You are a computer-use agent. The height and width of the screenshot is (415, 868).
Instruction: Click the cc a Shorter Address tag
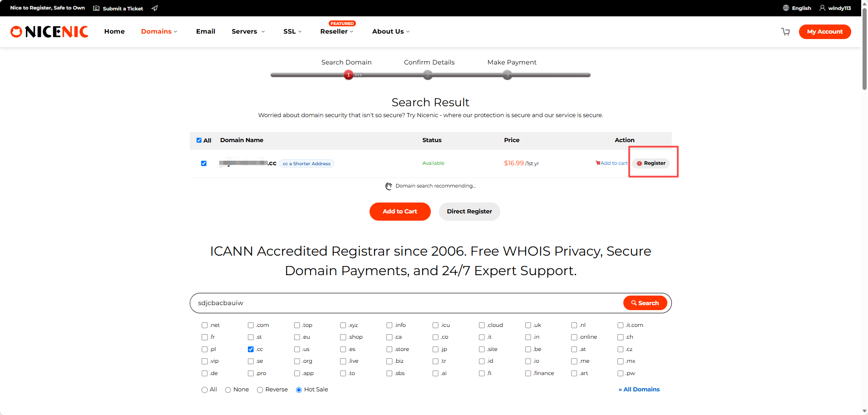point(306,163)
